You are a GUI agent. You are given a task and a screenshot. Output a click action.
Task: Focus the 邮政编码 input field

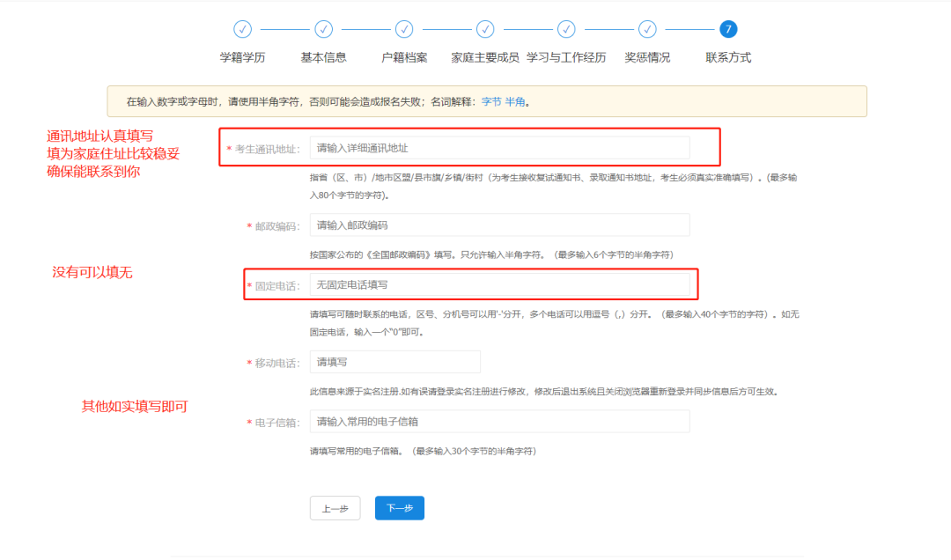point(499,225)
